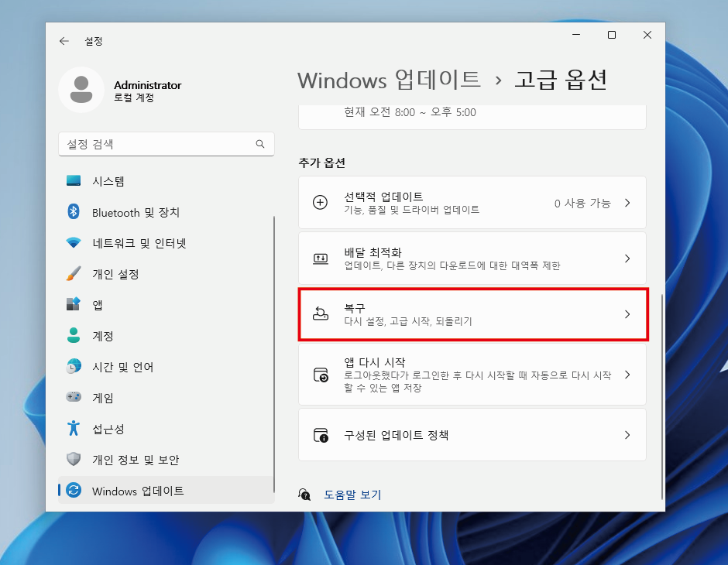Click the 시스템 monitor icon
Image resolution: width=728 pixels, height=565 pixels.
tap(74, 181)
